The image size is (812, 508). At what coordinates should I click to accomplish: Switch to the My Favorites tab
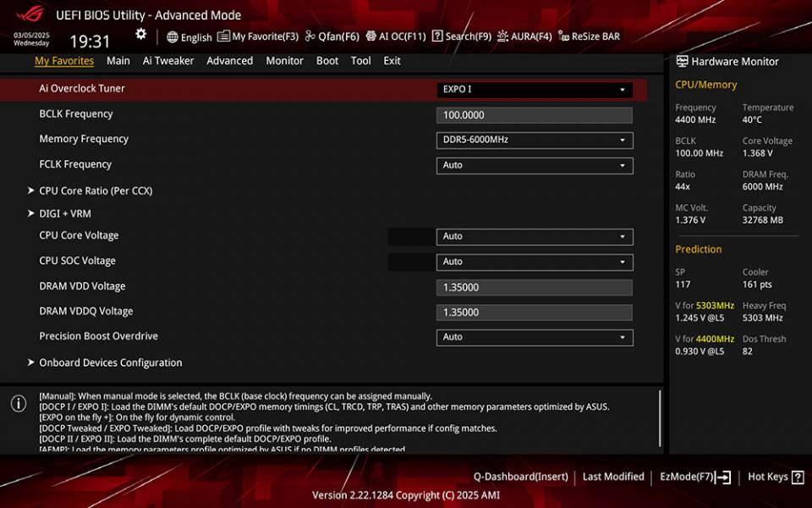[64, 61]
